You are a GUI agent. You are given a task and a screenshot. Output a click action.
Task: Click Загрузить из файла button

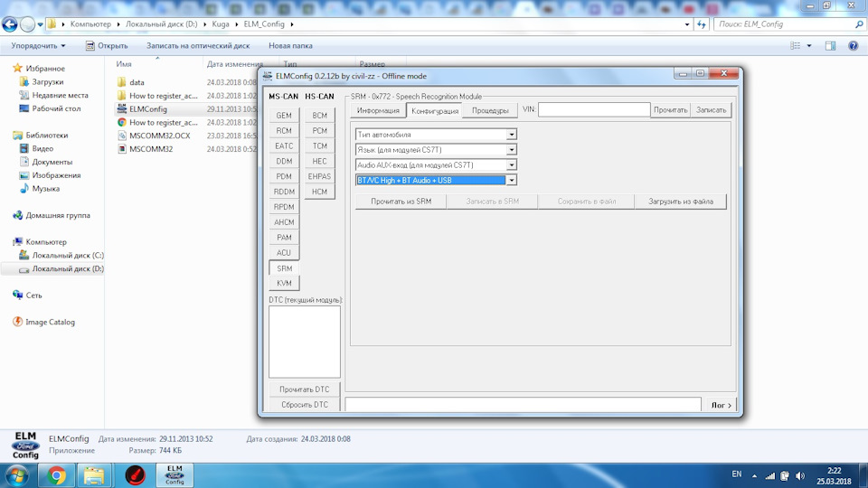(x=680, y=202)
